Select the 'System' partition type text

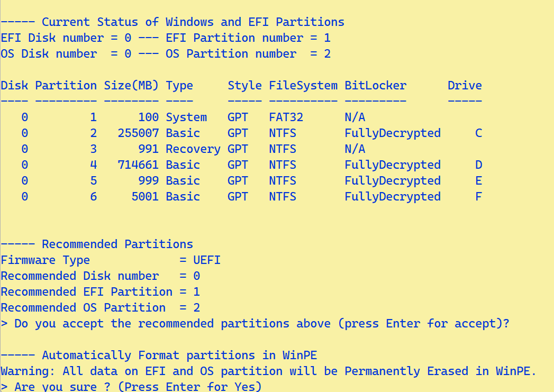click(186, 117)
